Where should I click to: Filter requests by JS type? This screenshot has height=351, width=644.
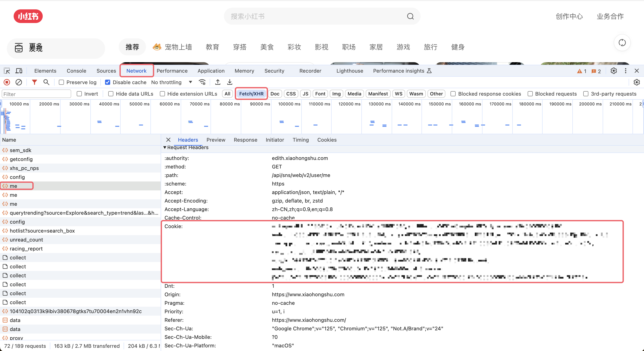[305, 94]
